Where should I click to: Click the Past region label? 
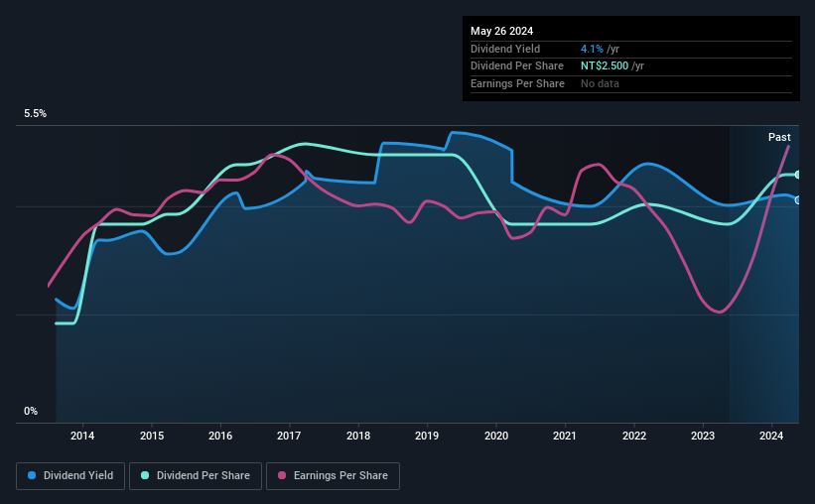click(x=779, y=137)
